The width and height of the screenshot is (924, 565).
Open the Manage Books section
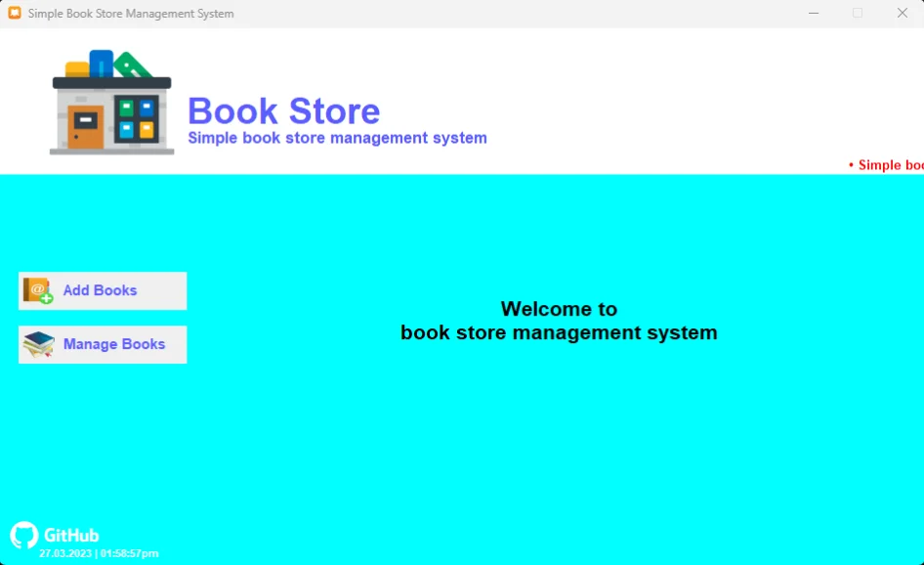coord(103,344)
